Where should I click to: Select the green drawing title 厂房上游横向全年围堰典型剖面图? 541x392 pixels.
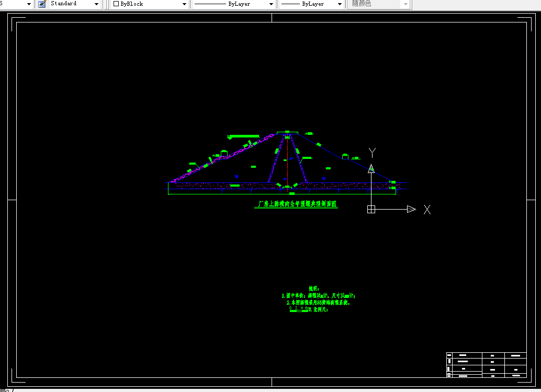(296, 204)
